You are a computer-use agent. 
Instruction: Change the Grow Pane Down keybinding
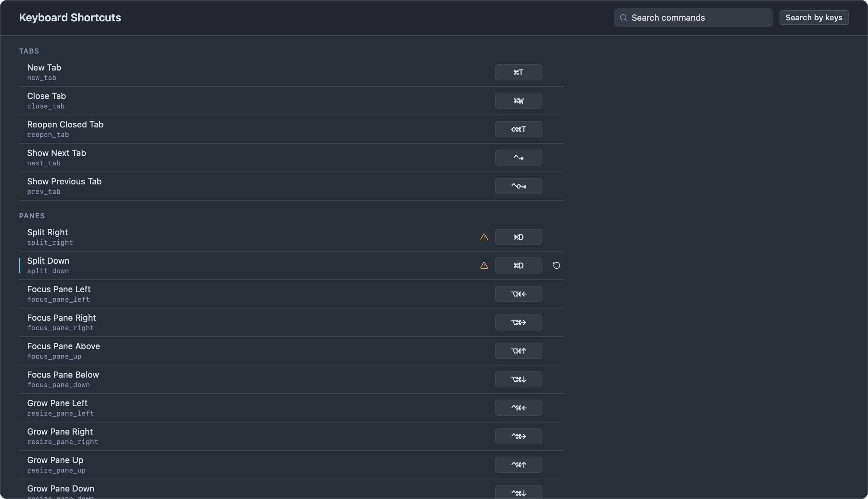pyautogui.click(x=518, y=492)
